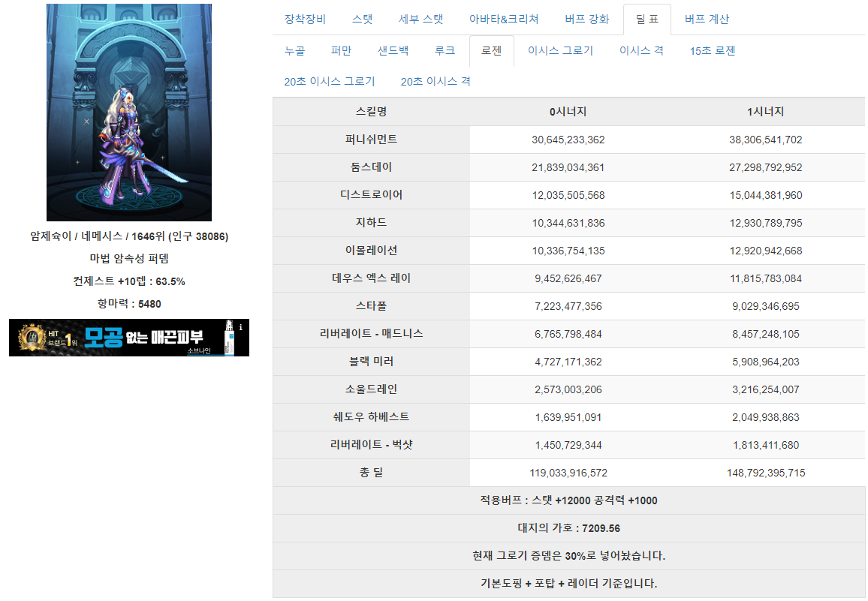Go to the 버프 강화 tab

pyautogui.click(x=586, y=20)
